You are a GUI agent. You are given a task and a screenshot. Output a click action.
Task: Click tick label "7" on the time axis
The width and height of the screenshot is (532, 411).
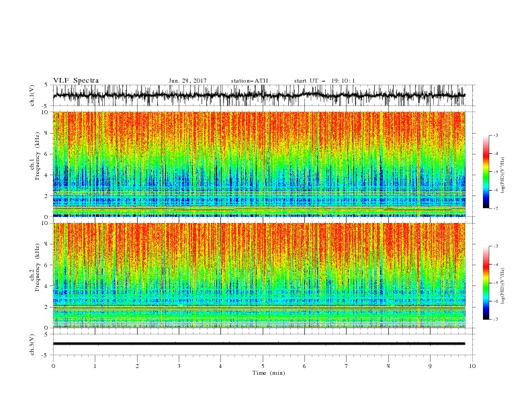(347, 366)
